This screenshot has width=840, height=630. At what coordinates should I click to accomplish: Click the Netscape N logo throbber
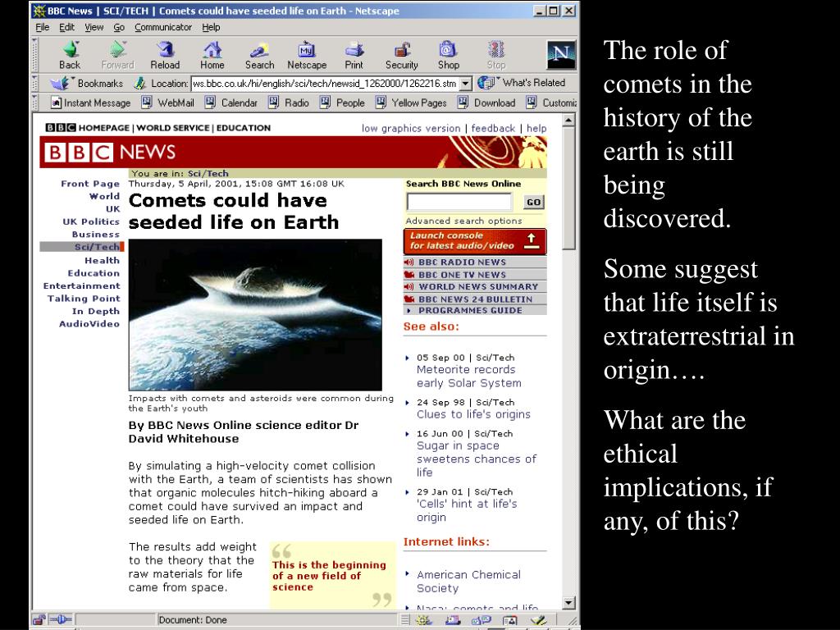pos(561,55)
